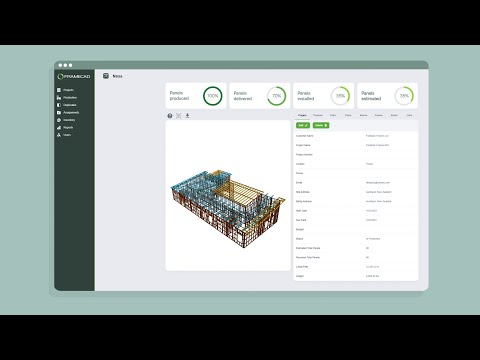This screenshot has width=480, height=360.
Task: Click the 'Panels estimated' card label
Action: tap(371, 96)
